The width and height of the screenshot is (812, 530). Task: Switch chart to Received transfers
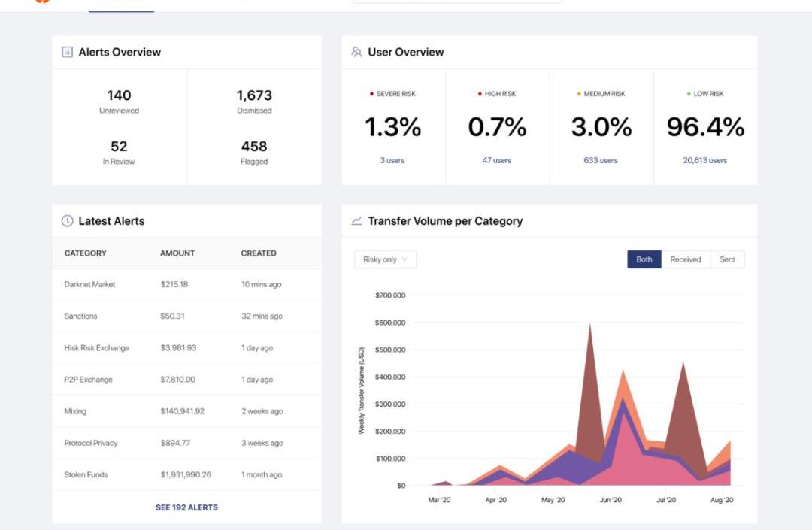685,259
